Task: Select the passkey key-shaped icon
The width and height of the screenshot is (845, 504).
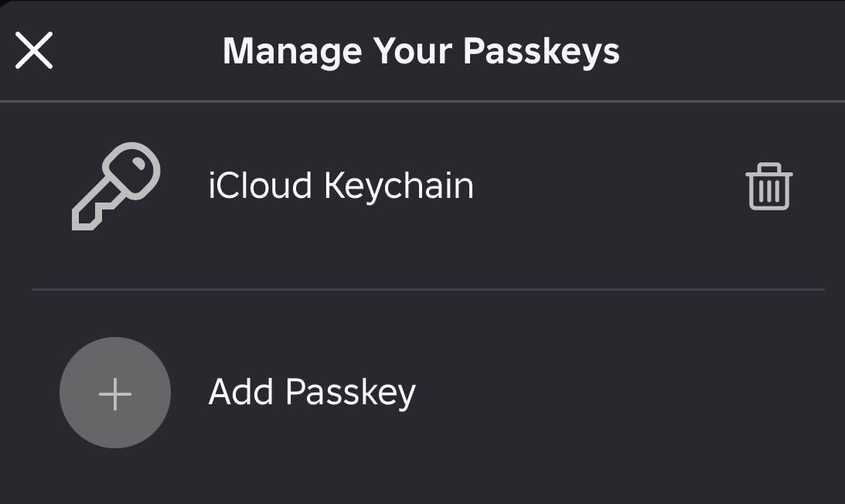Action: (116, 186)
